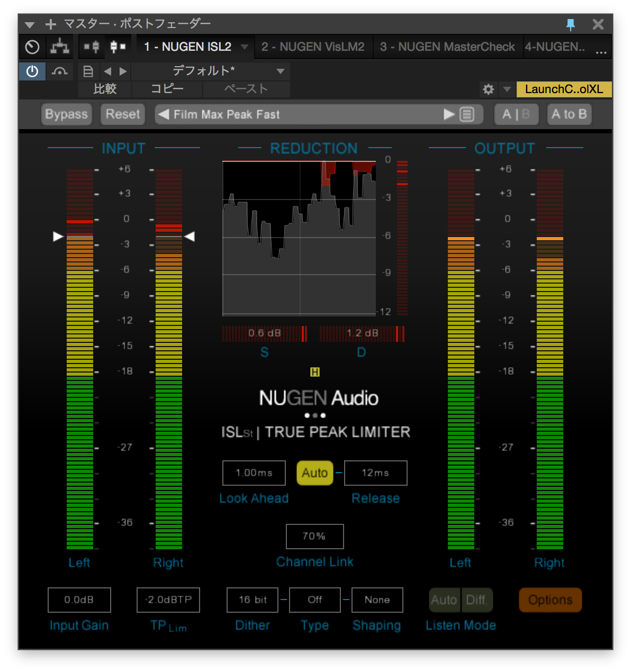This screenshot has width=631, height=672.
Task: Click the S reduction meter 0.6 dB
Action: 264,333
